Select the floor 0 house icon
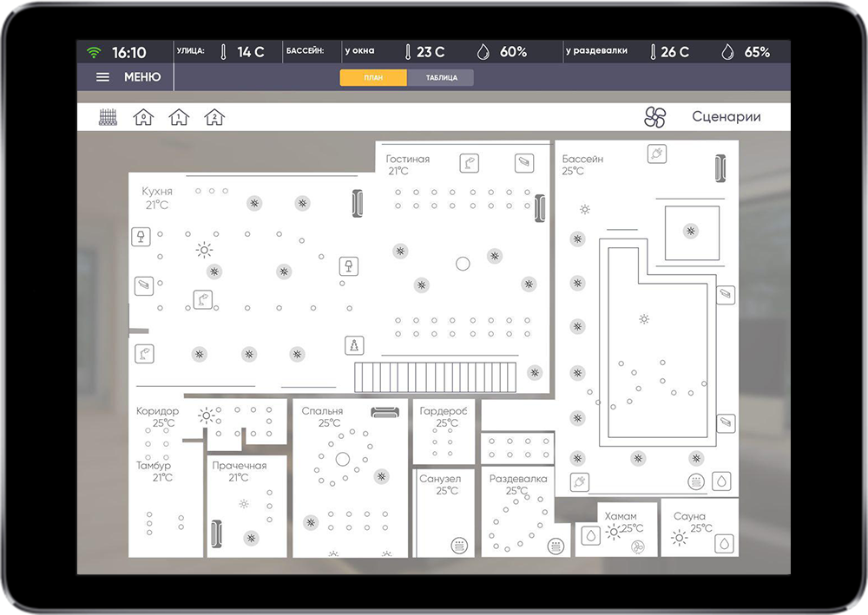 [143, 117]
